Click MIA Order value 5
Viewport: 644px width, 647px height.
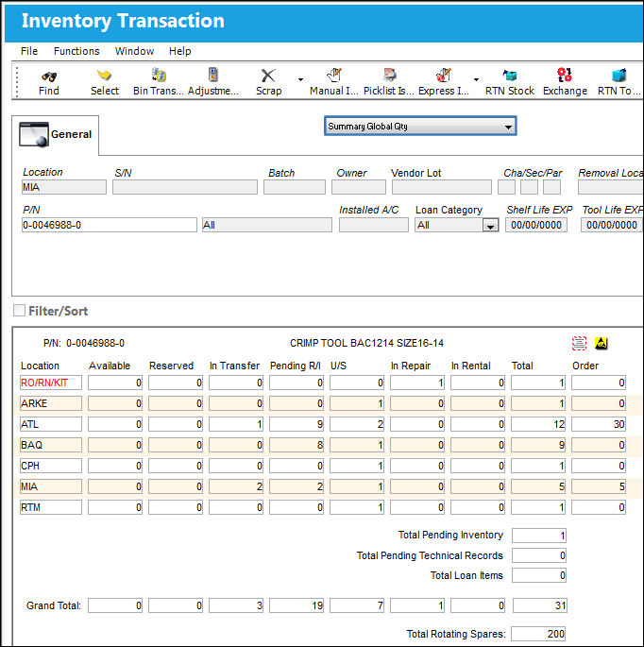[599, 486]
